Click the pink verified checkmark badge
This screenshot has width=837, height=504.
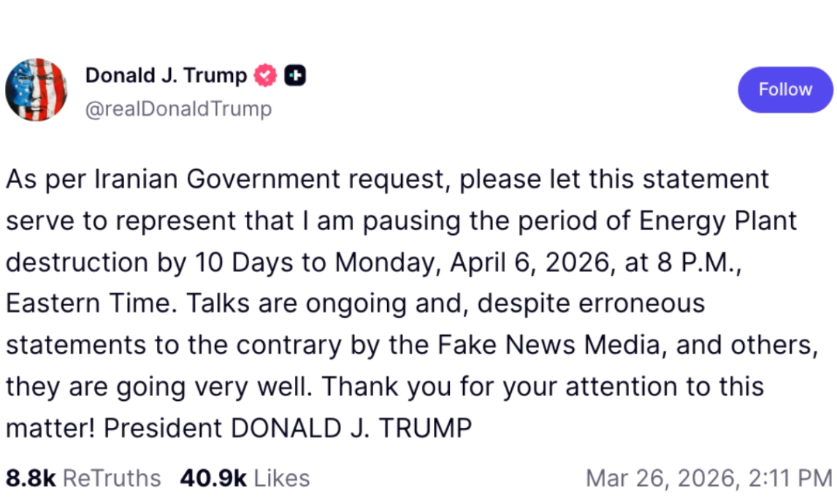[x=265, y=75]
